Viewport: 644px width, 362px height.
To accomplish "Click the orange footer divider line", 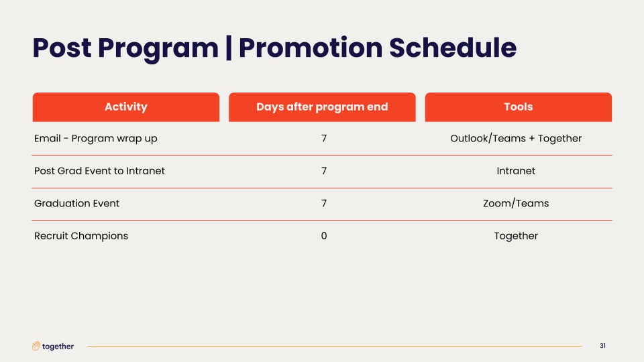I will (x=335, y=346).
